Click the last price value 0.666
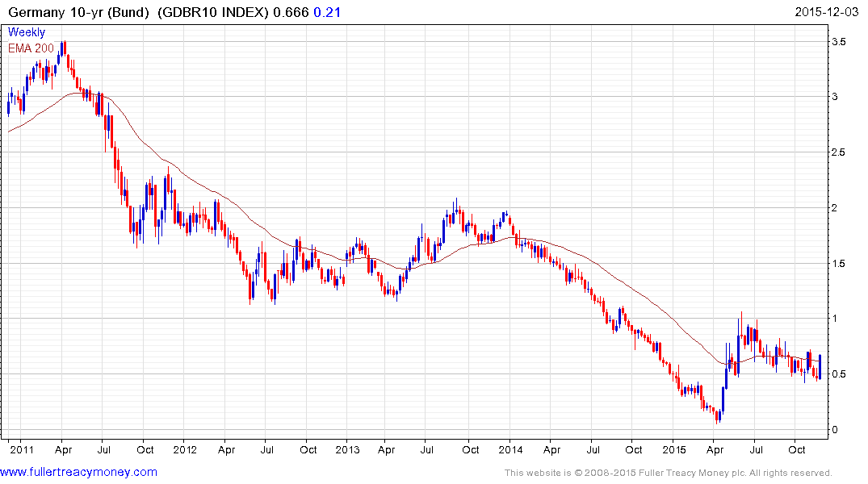Screen dimensions: 868x484 (293, 13)
